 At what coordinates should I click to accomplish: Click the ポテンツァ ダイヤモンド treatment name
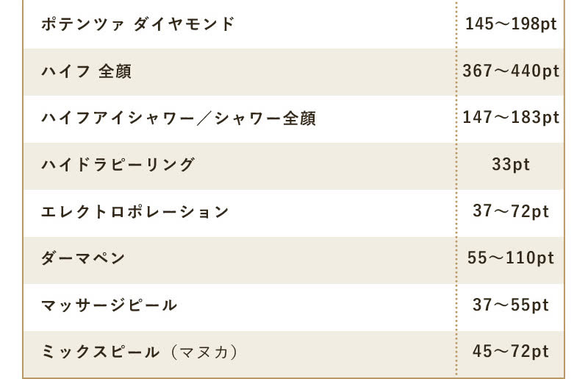pyautogui.click(x=137, y=24)
